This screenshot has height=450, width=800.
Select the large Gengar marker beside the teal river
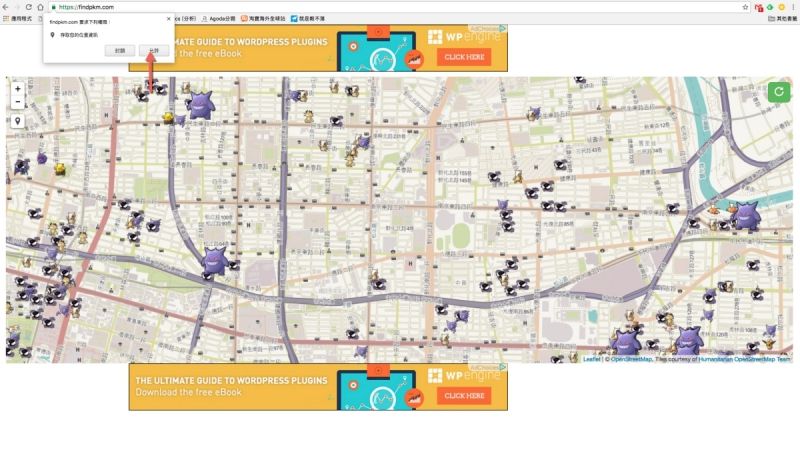coord(746,215)
